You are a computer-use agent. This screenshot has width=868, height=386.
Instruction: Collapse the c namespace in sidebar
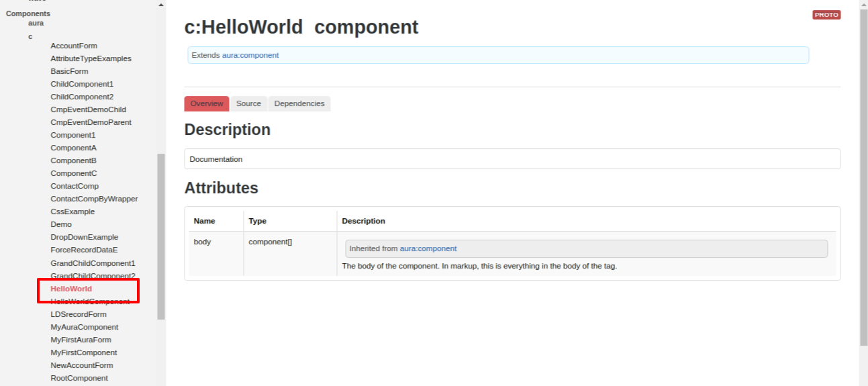click(30, 36)
